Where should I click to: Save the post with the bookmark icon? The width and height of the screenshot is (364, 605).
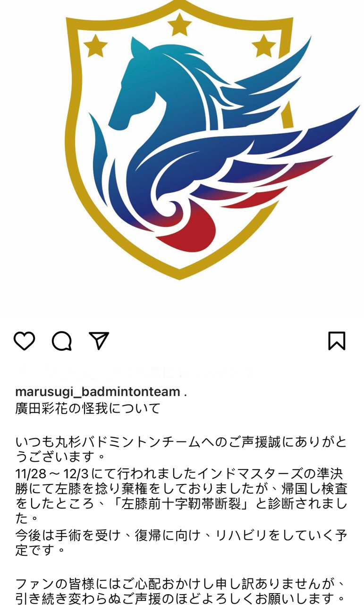pyautogui.click(x=337, y=341)
